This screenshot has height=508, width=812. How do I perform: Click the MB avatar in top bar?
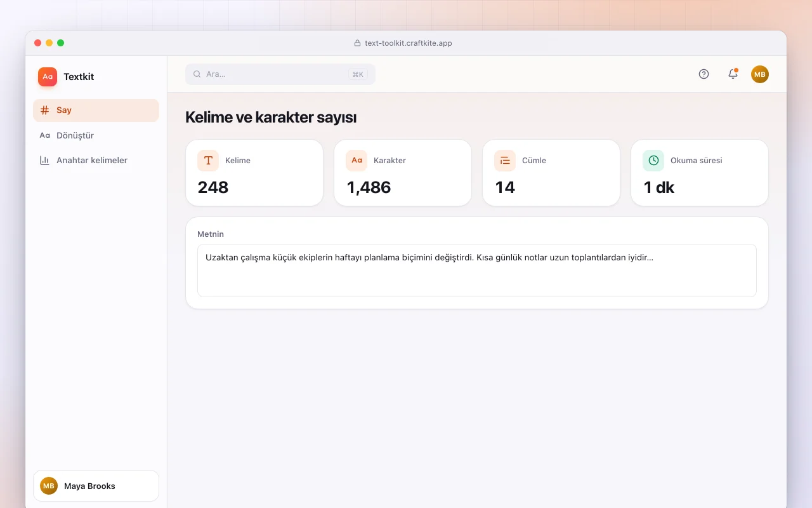[760, 74]
